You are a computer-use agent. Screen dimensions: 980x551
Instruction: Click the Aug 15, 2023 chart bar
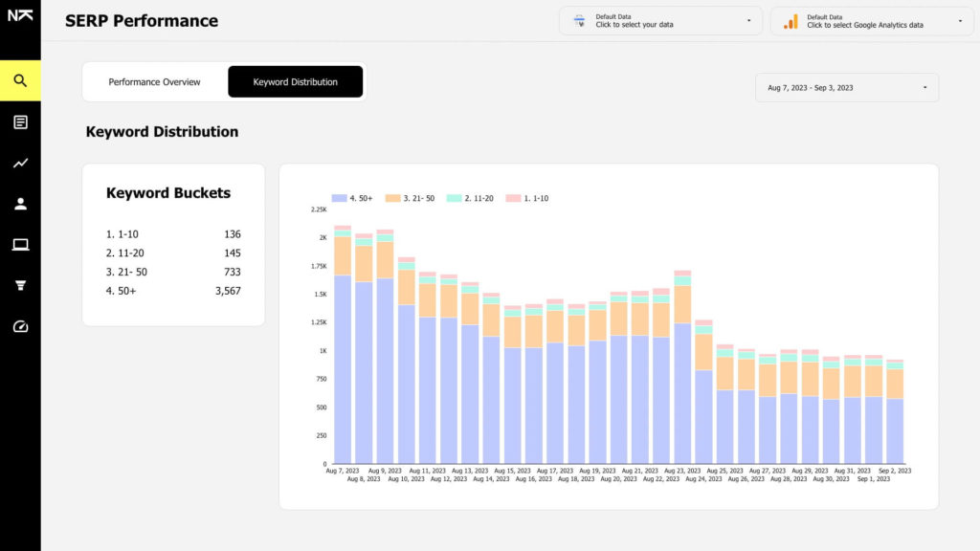[513, 385]
